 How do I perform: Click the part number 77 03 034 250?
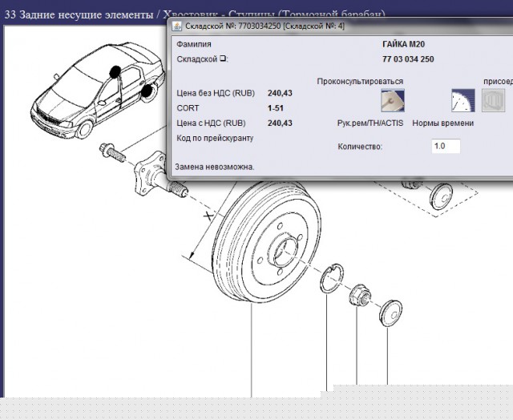point(408,59)
